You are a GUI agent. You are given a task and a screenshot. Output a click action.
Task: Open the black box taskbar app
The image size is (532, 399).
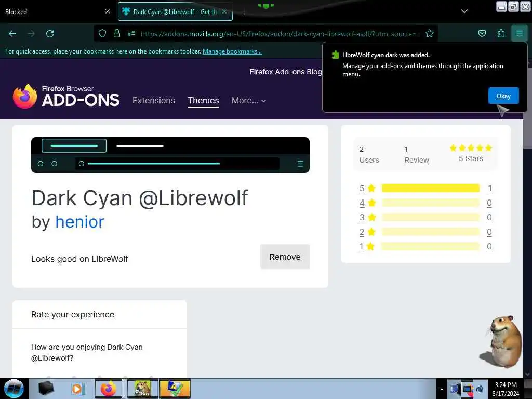[46, 389]
